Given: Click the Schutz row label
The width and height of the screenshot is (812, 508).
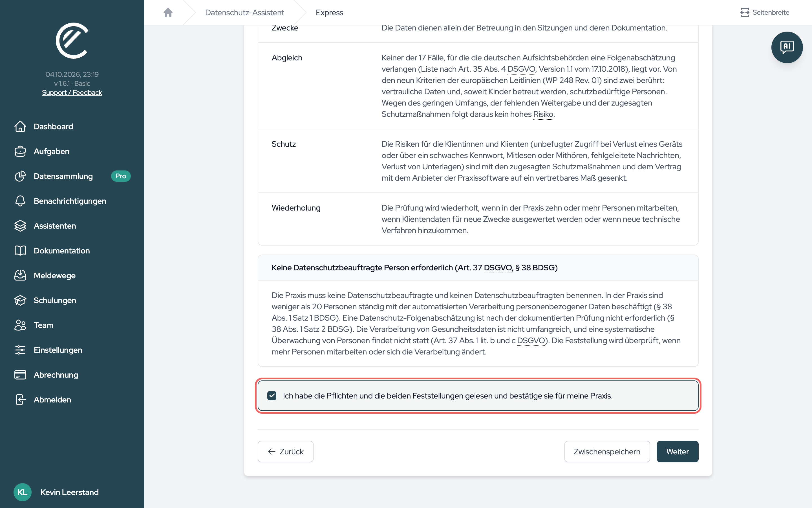Looking at the screenshot, I should pos(284,144).
